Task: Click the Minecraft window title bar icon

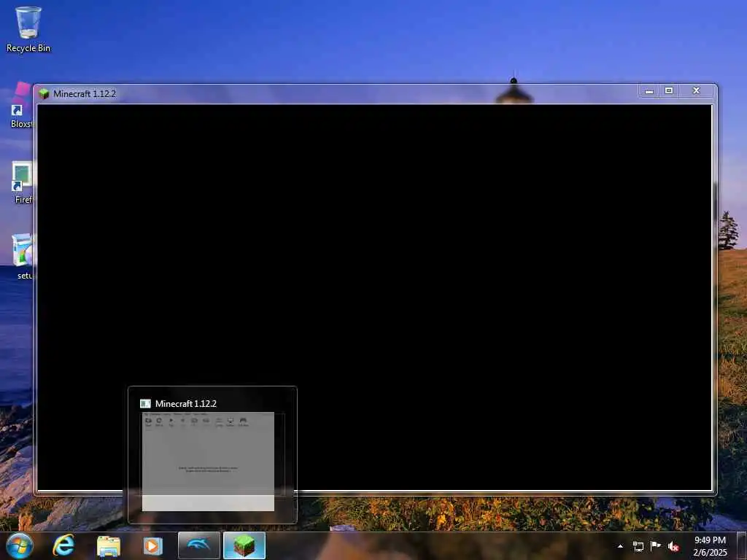Action: coord(44,93)
